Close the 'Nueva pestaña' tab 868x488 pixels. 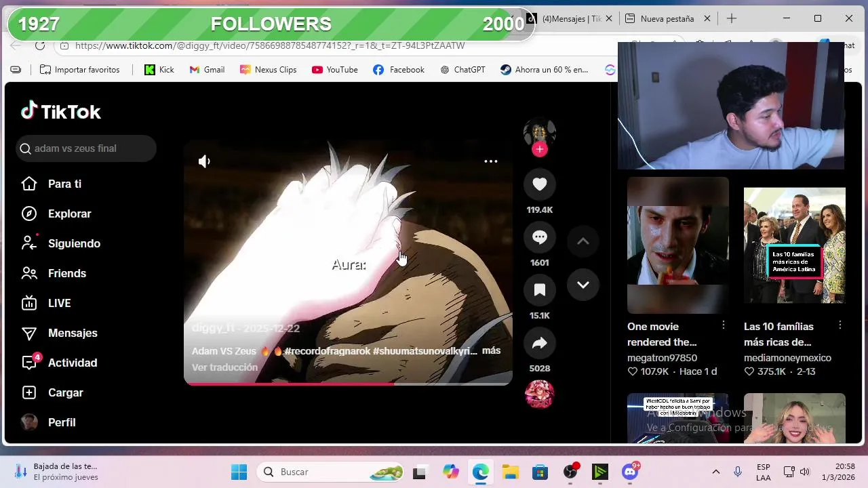(x=708, y=19)
